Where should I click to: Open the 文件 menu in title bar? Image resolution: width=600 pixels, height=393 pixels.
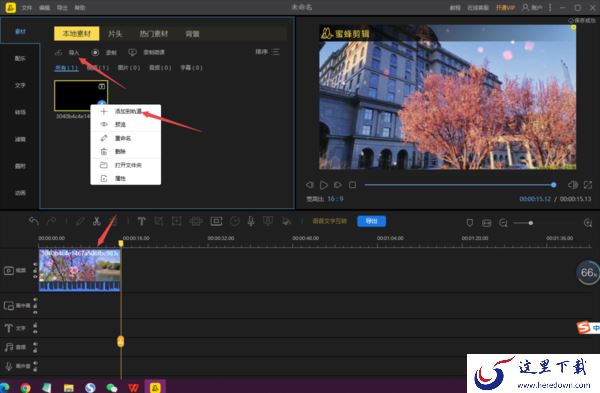(27, 7)
